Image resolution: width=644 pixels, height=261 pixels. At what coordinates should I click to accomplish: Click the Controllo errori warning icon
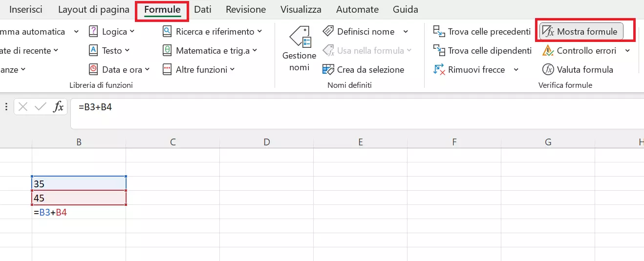click(x=548, y=51)
